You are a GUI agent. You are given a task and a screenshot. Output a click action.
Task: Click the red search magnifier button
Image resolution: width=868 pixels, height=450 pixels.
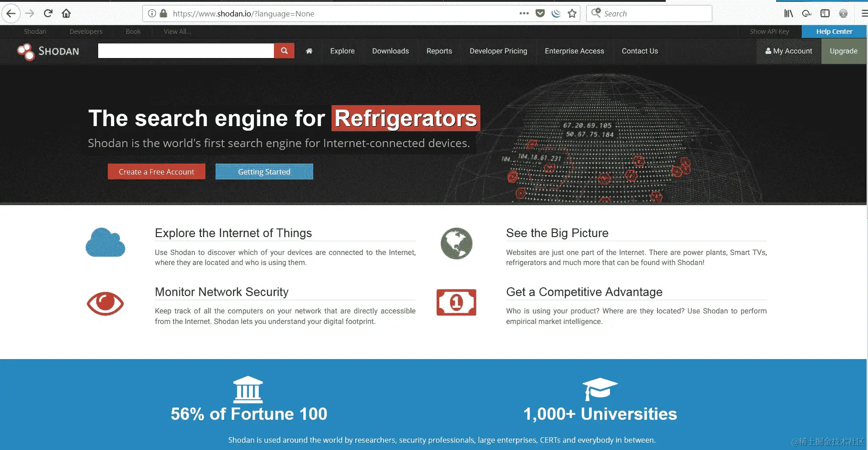pos(284,51)
